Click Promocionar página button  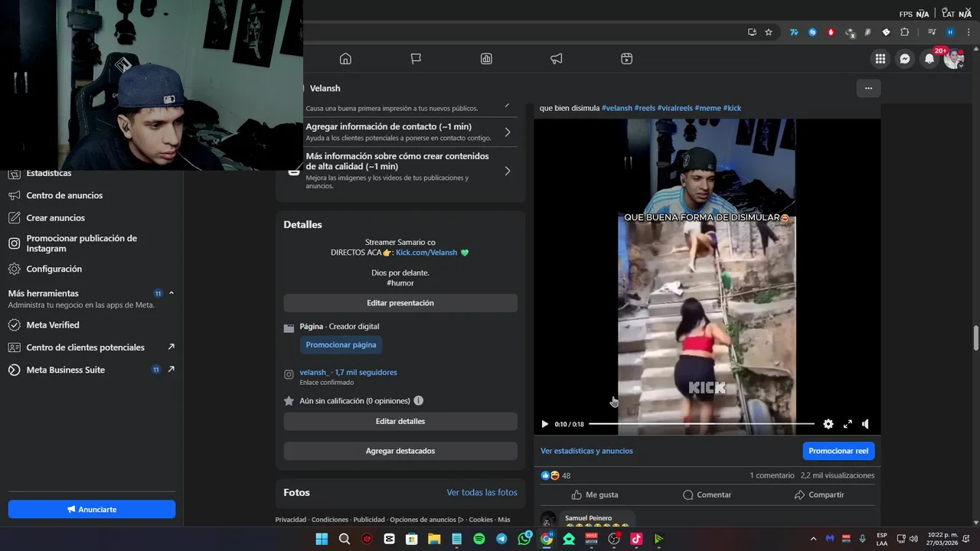coord(341,345)
